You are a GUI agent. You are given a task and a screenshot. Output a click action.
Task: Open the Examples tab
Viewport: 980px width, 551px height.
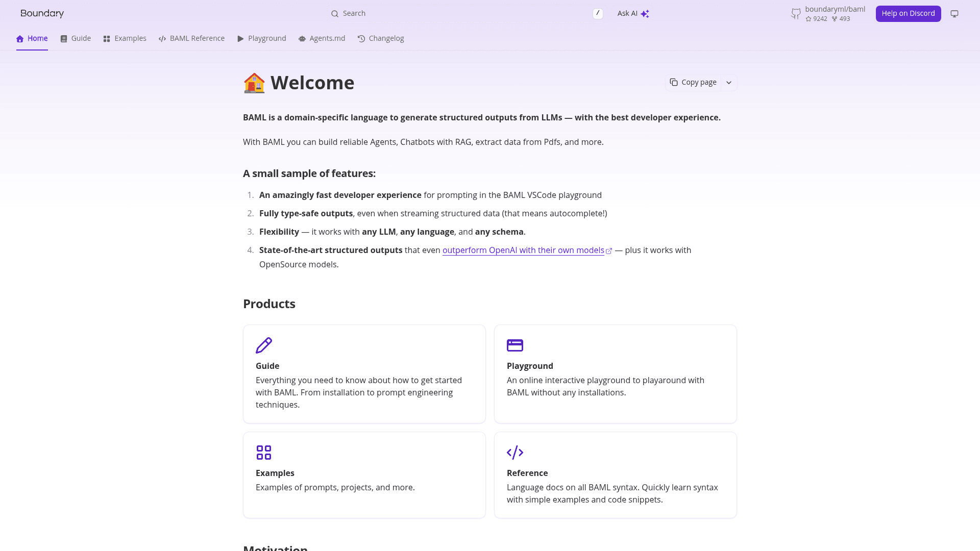(x=125, y=39)
